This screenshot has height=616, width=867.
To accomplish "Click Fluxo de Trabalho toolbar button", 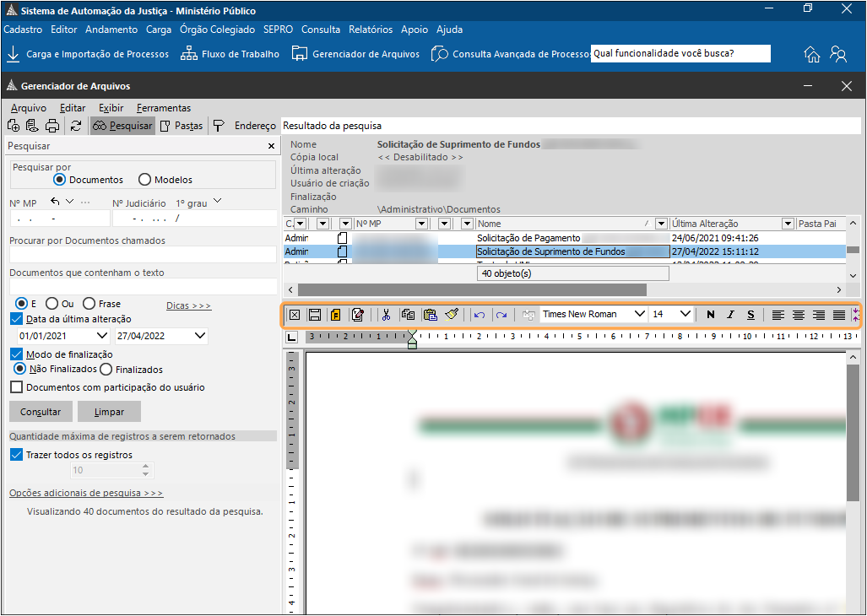I will point(230,54).
